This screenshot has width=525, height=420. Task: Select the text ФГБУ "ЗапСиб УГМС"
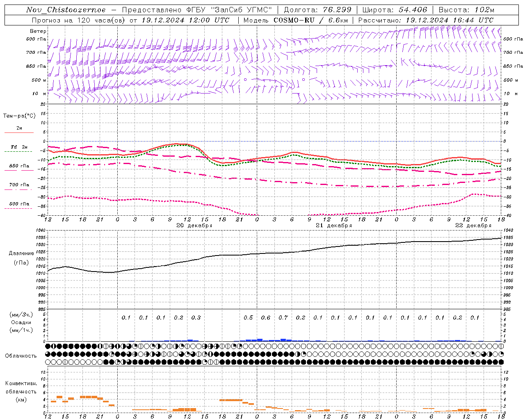[x=230, y=10]
